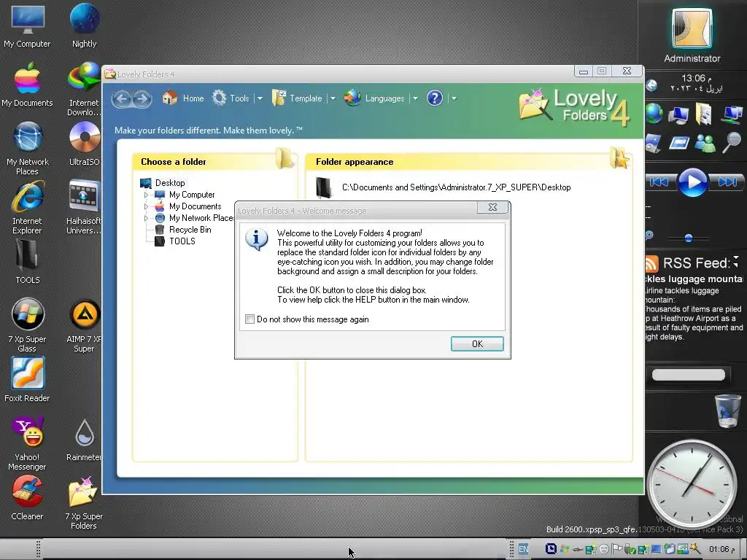This screenshot has height=560, width=747.
Task: Click the analog clock gadget
Action: [x=692, y=484]
